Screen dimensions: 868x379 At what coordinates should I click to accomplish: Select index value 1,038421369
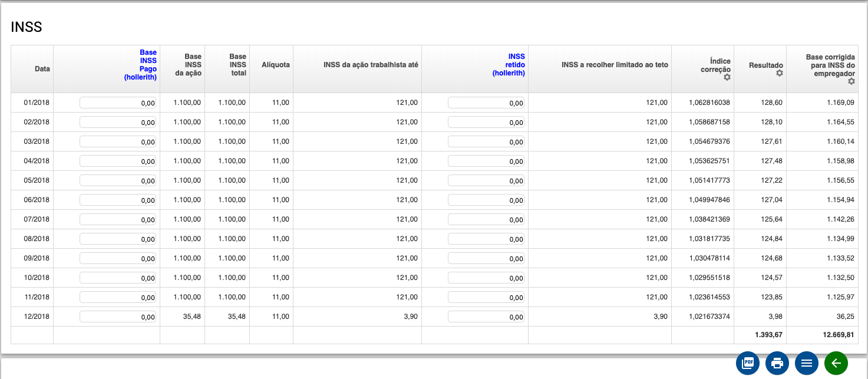pyautogui.click(x=709, y=219)
